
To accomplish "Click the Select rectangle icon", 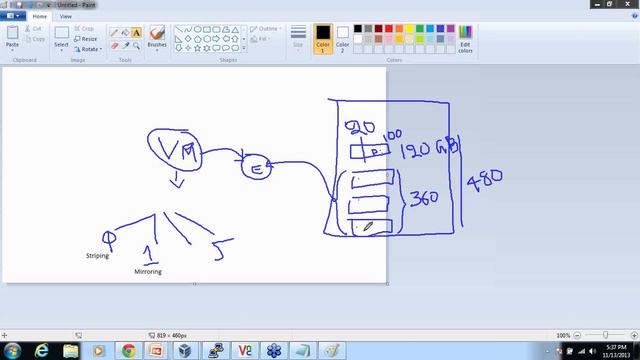I will pos(62,33).
